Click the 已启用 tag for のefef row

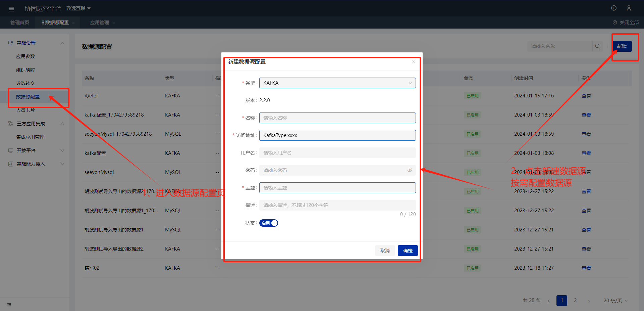tap(473, 96)
